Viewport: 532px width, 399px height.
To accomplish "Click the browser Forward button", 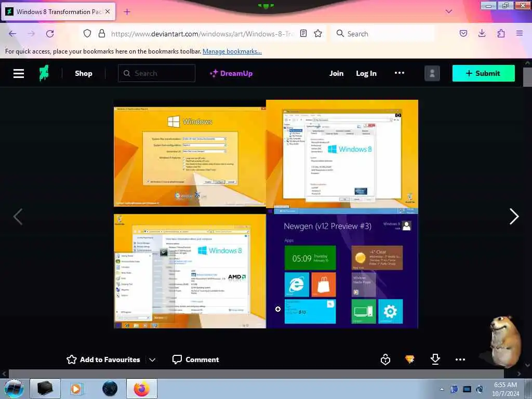I will click(31, 34).
